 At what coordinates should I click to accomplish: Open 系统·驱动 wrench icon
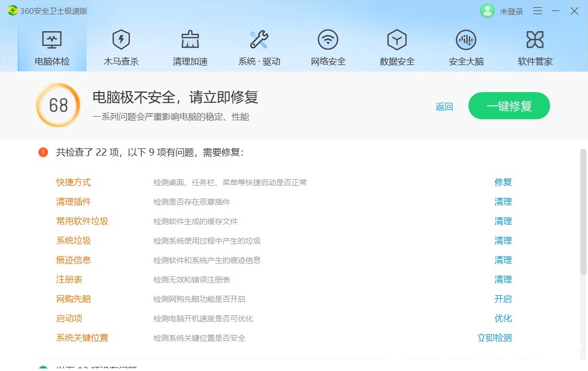pyautogui.click(x=259, y=39)
